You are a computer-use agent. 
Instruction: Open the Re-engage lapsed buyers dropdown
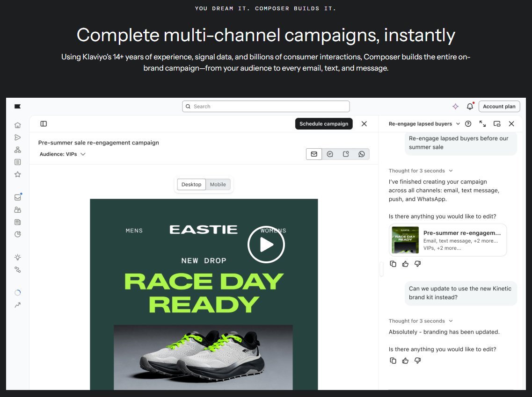(x=424, y=124)
